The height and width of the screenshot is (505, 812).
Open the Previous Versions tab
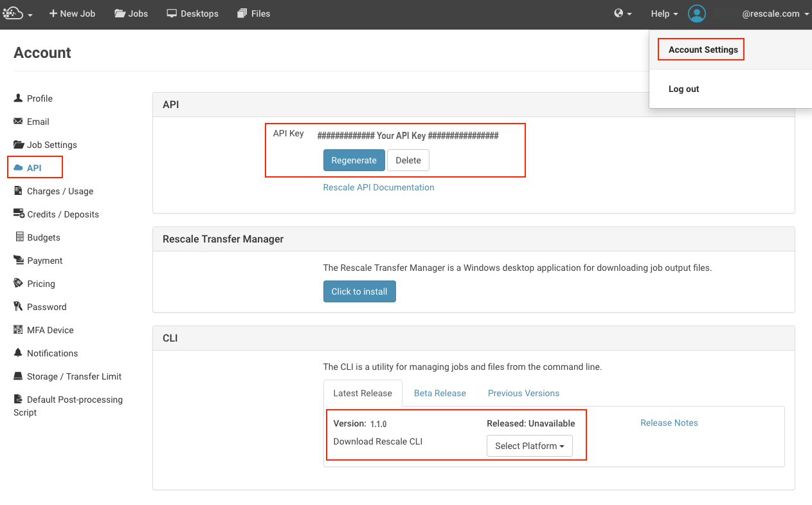click(x=523, y=393)
